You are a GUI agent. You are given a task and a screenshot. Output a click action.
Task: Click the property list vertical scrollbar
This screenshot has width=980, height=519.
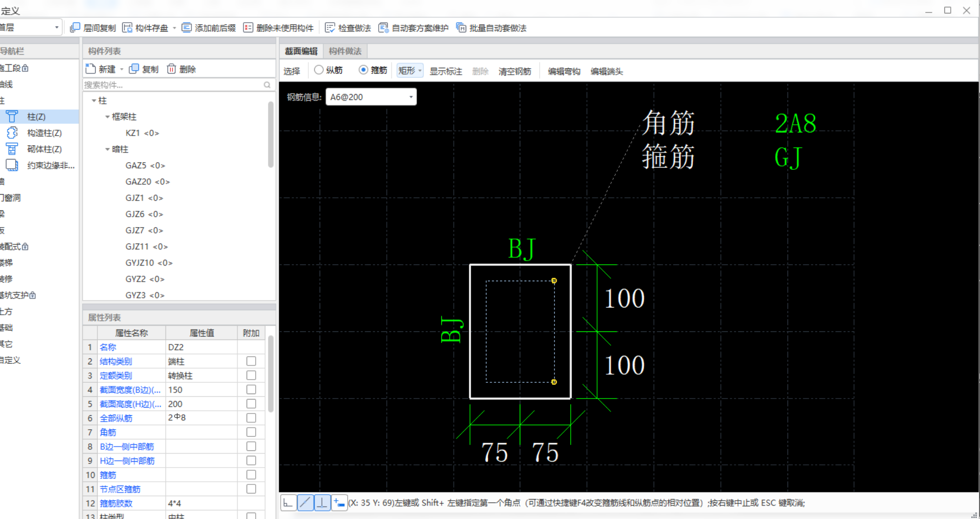(270, 374)
